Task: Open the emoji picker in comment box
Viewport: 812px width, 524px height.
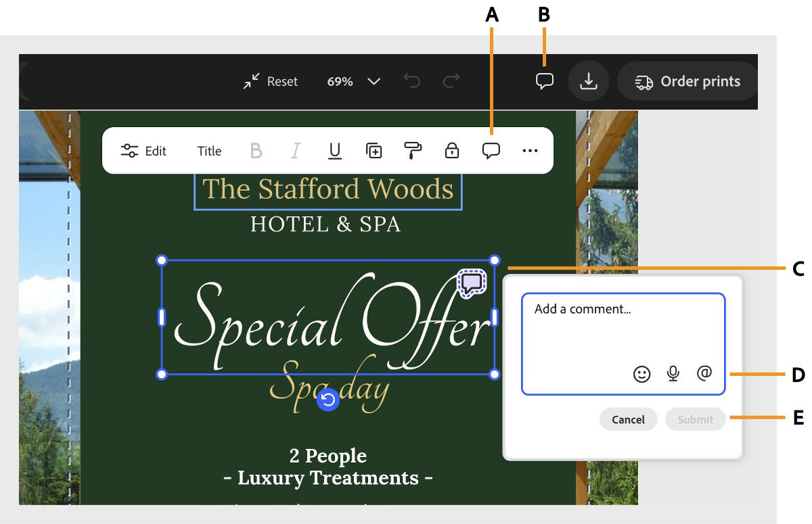Action: tap(641, 373)
